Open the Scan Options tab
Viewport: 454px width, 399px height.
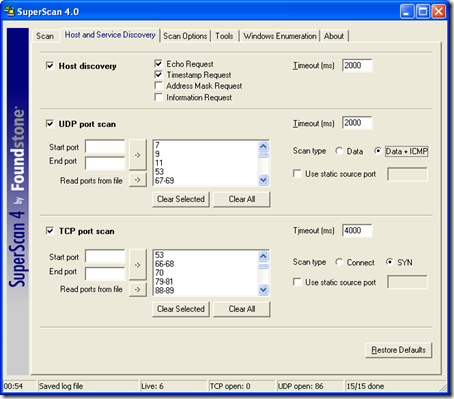tap(185, 36)
